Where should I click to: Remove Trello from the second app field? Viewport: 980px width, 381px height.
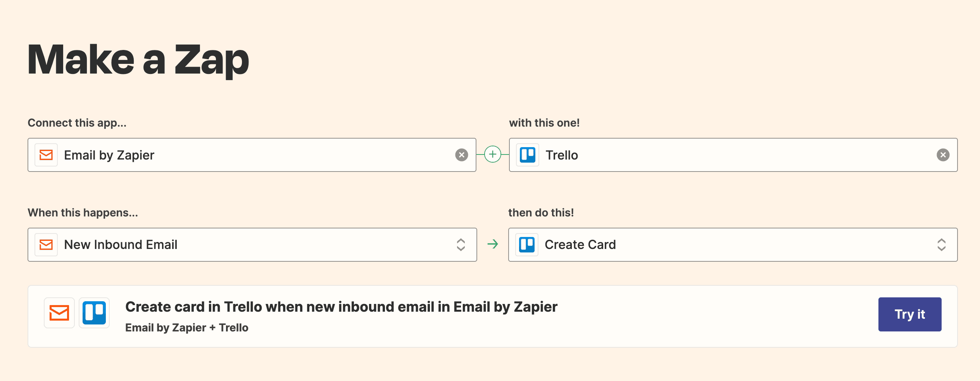(x=943, y=155)
